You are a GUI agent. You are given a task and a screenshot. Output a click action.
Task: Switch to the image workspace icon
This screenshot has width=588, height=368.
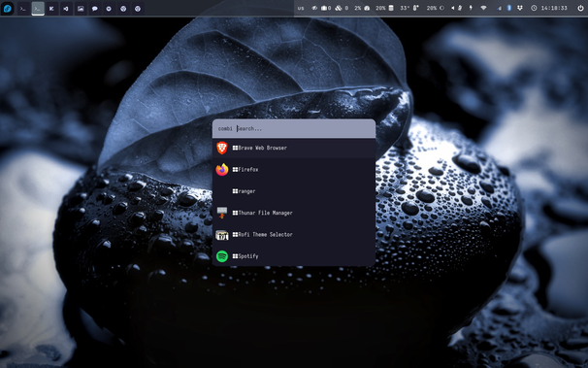pyautogui.click(x=81, y=8)
